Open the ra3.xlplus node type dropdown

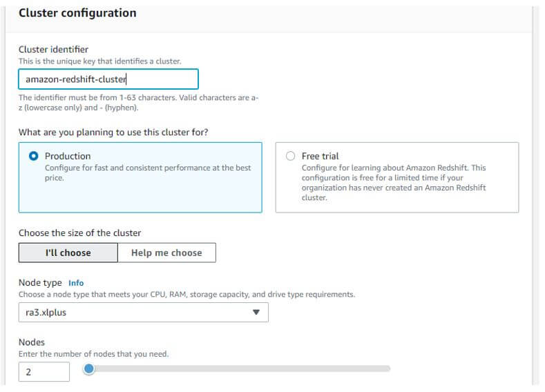point(143,312)
